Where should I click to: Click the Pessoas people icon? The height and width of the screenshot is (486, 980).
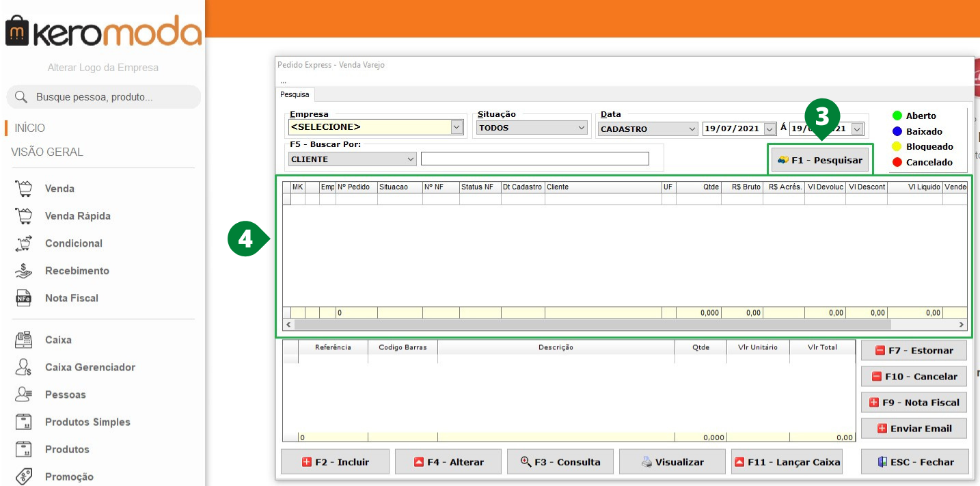pyautogui.click(x=24, y=394)
